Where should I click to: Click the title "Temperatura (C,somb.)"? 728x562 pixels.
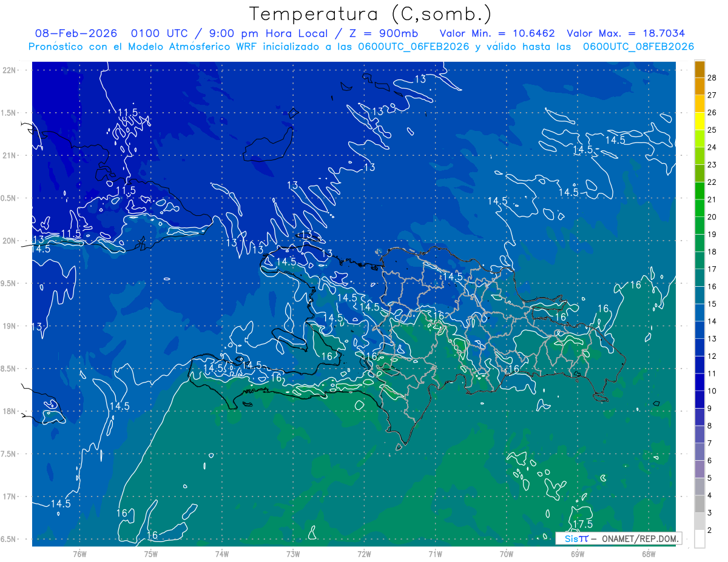pyautogui.click(x=371, y=15)
